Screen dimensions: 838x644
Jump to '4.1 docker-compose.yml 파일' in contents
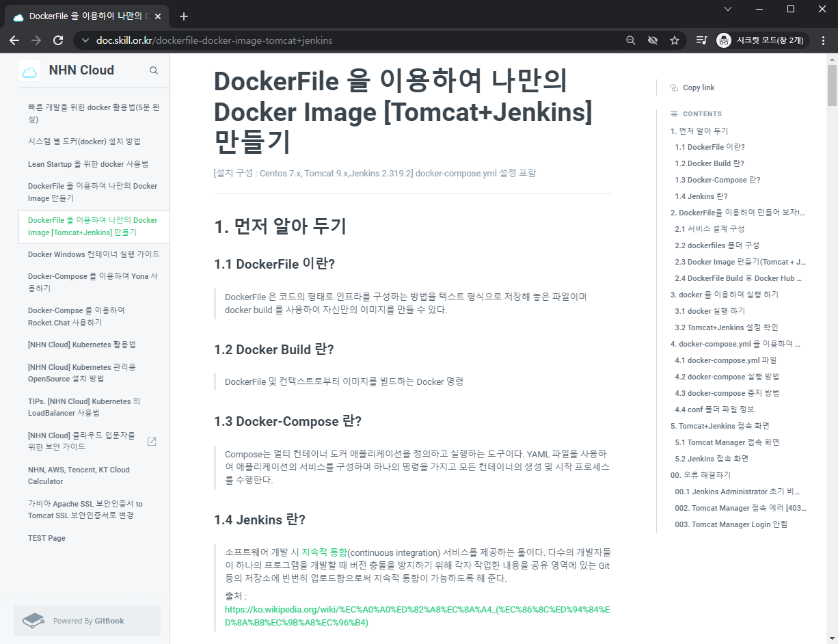(725, 360)
